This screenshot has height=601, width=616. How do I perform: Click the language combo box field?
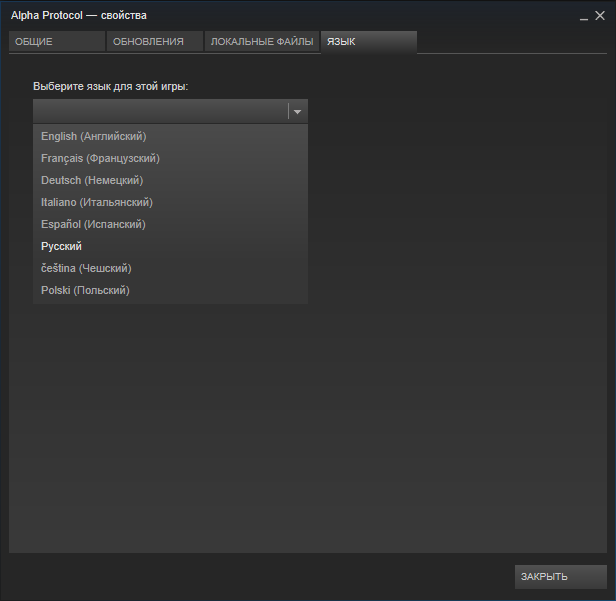[160, 112]
